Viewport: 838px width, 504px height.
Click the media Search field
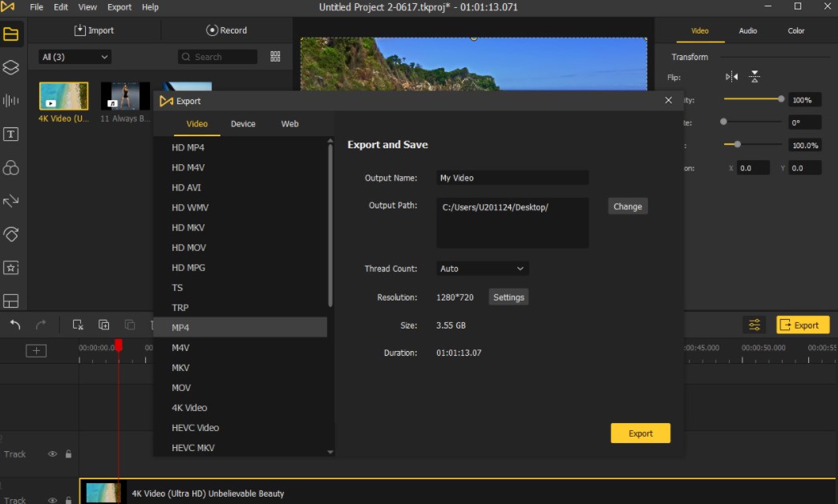(x=217, y=57)
